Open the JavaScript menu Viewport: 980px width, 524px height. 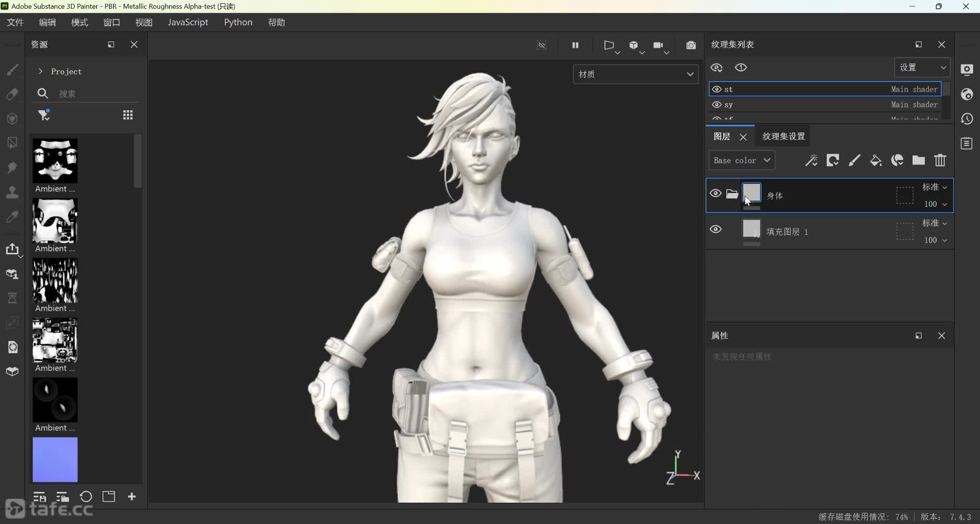[188, 22]
